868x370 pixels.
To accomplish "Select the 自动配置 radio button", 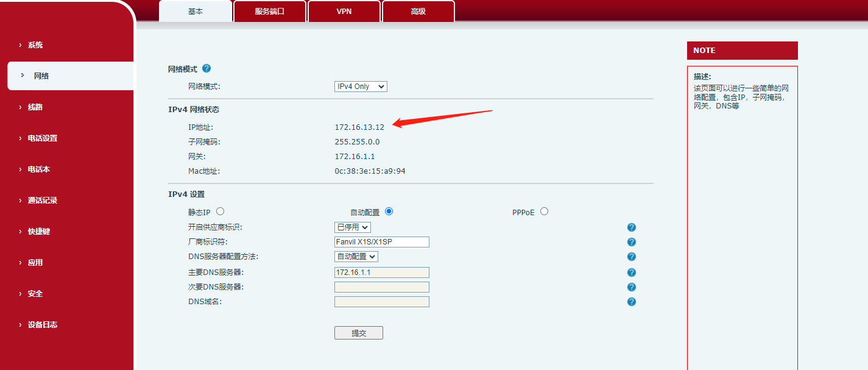I will (389, 212).
